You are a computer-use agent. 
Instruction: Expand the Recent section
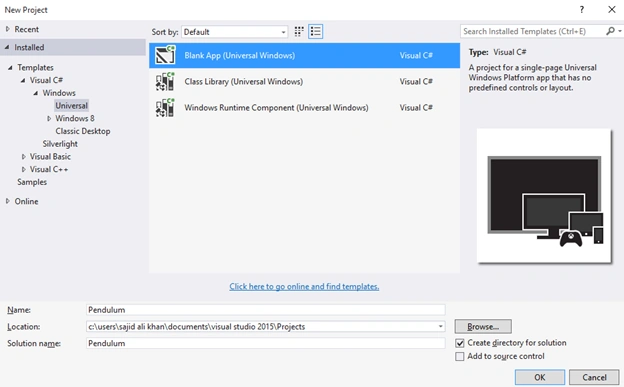click(8, 29)
